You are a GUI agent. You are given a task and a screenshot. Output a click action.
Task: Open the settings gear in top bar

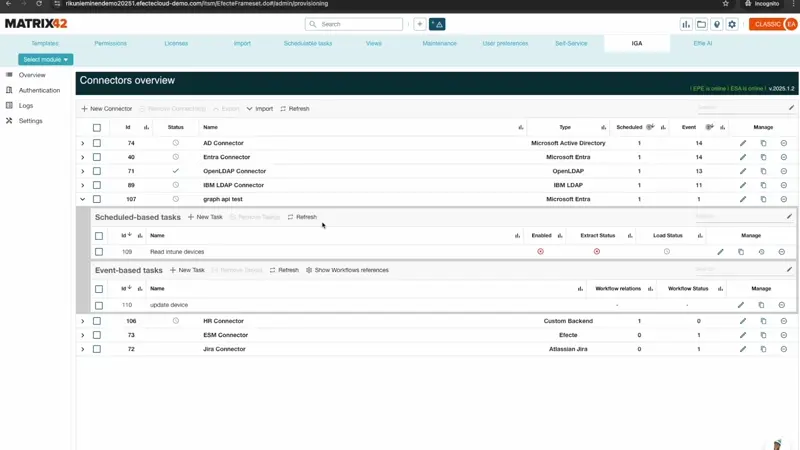click(x=732, y=24)
